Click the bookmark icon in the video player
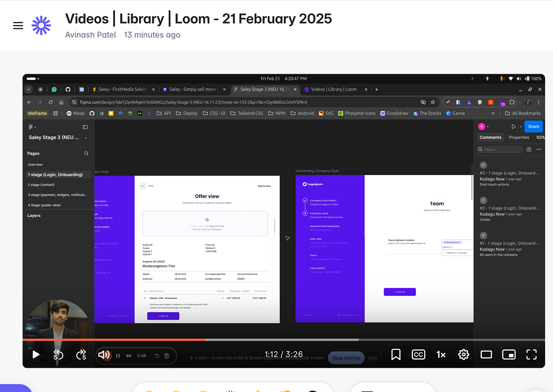The width and height of the screenshot is (553, 392). (x=396, y=354)
